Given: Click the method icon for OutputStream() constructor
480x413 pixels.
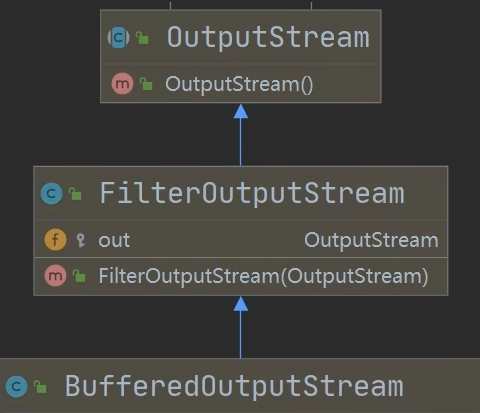Looking at the screenshot, I should (122, 84).
